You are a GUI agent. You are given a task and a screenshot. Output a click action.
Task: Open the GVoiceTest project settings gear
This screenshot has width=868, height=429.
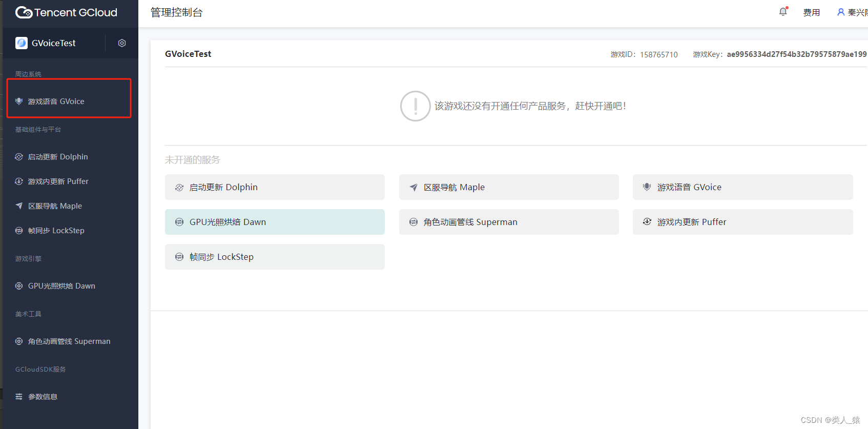[x=122, y=43]
